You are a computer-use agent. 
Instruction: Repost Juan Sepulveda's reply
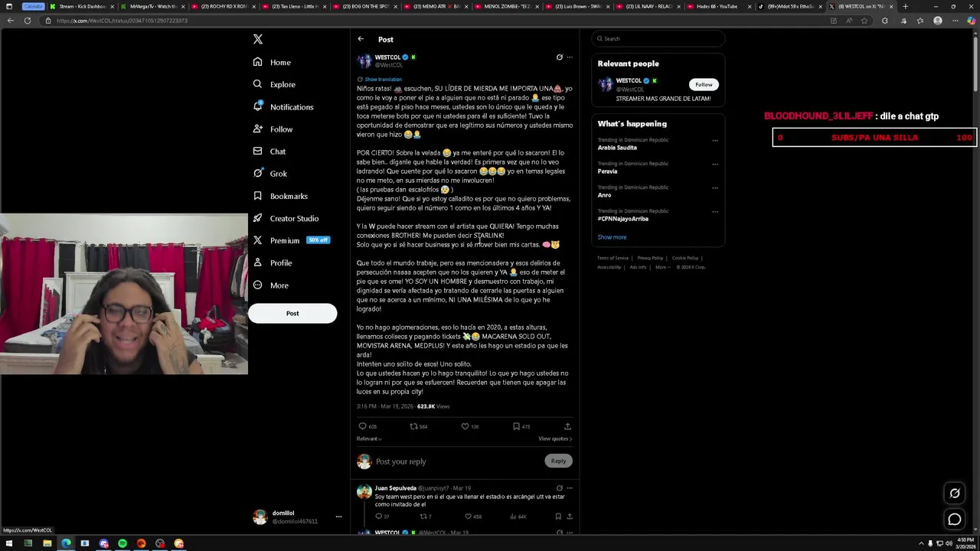point(426,517)
